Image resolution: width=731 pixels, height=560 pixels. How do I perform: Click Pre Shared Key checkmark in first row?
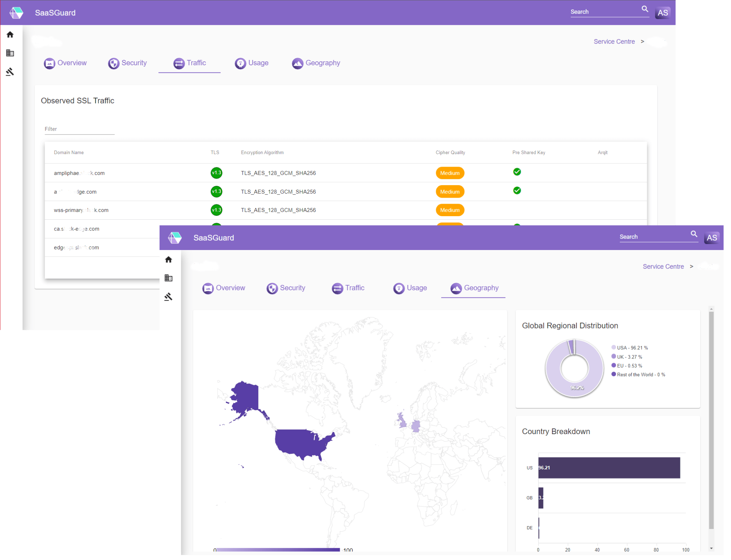click(x=516, y=172)
